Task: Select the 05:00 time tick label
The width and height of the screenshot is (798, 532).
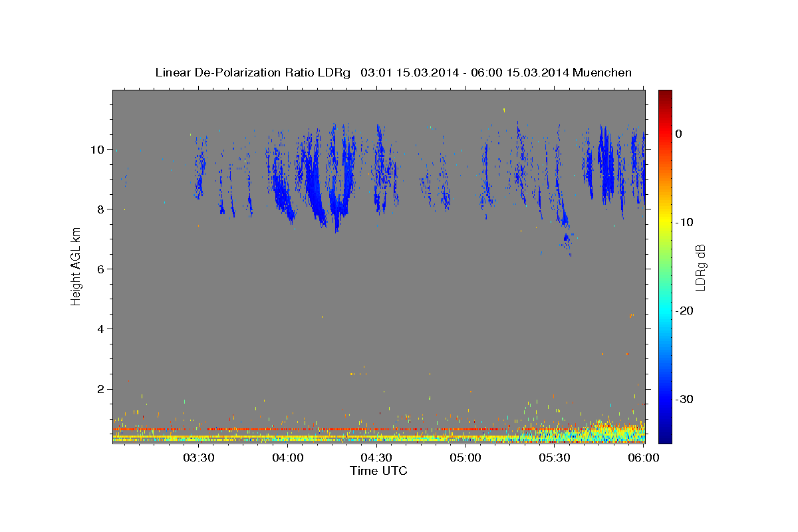Action: point(465,458)
